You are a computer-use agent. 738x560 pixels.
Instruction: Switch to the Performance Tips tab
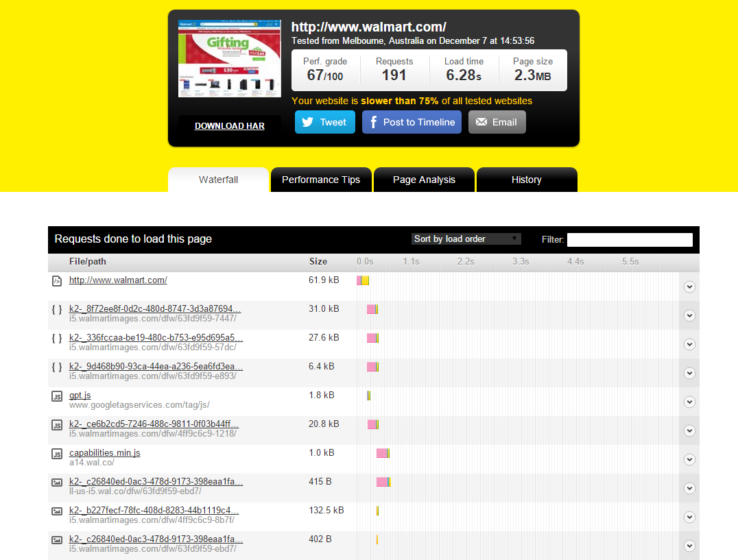(321, 180)
